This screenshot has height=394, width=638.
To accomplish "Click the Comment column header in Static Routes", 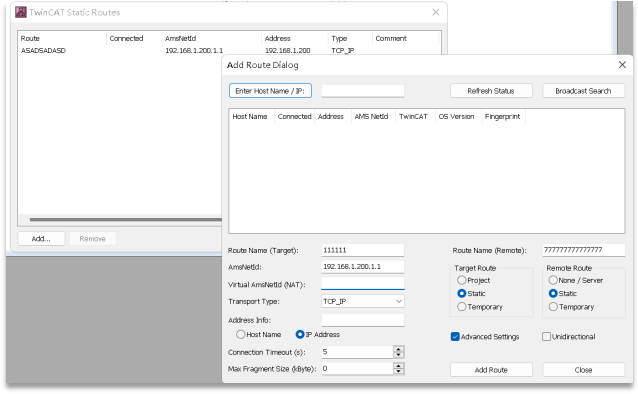I will [405, 38].
